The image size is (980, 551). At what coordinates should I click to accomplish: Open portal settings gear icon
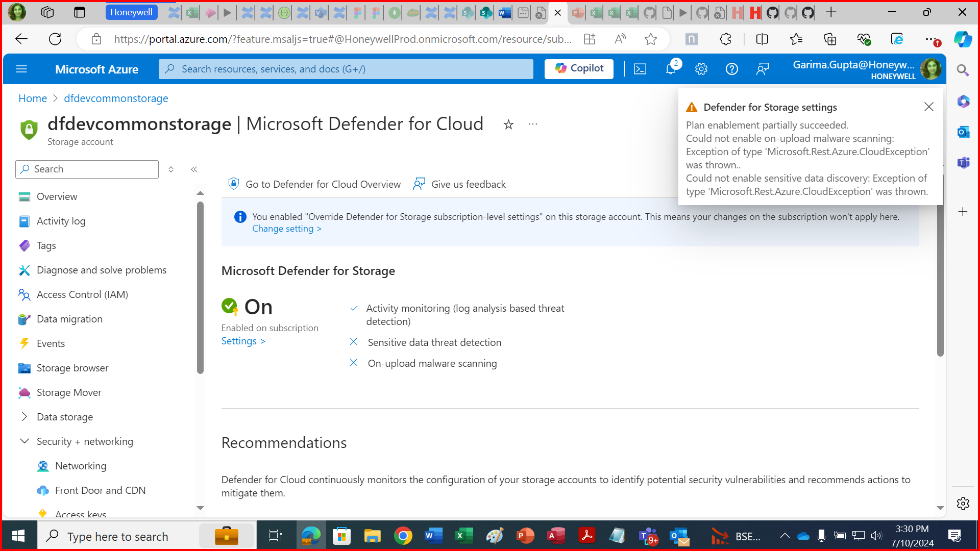[701, 69]
